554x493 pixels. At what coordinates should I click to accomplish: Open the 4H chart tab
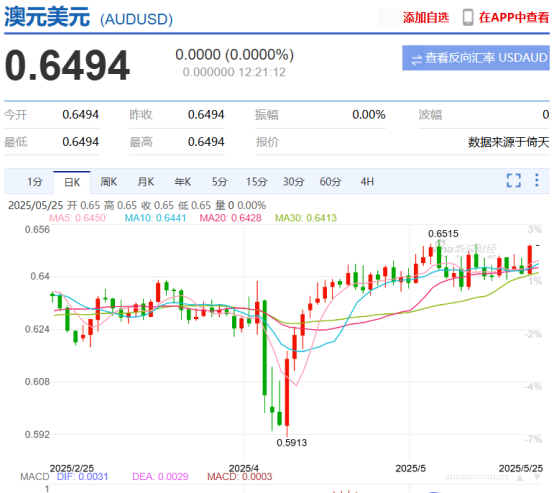[x=367, y=182]
